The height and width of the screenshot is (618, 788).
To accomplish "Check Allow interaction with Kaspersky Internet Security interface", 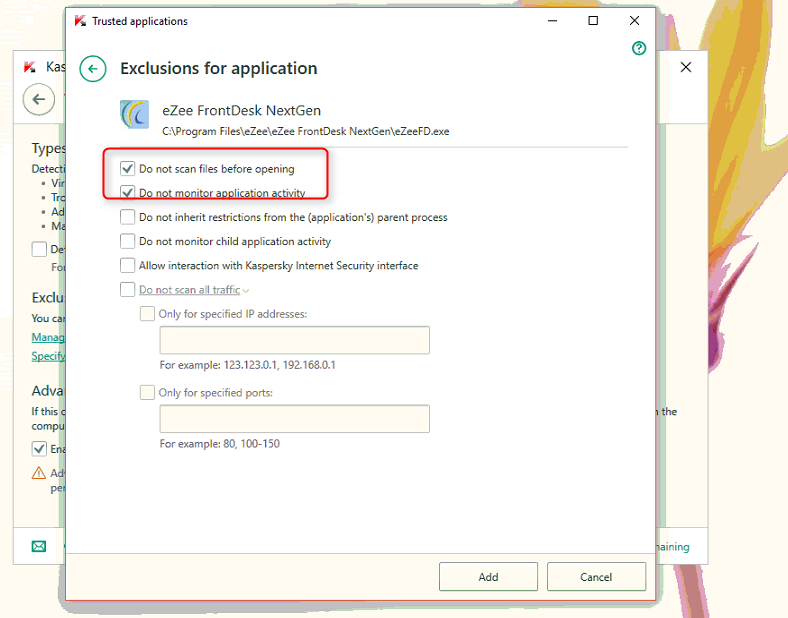I will [128, 265].
